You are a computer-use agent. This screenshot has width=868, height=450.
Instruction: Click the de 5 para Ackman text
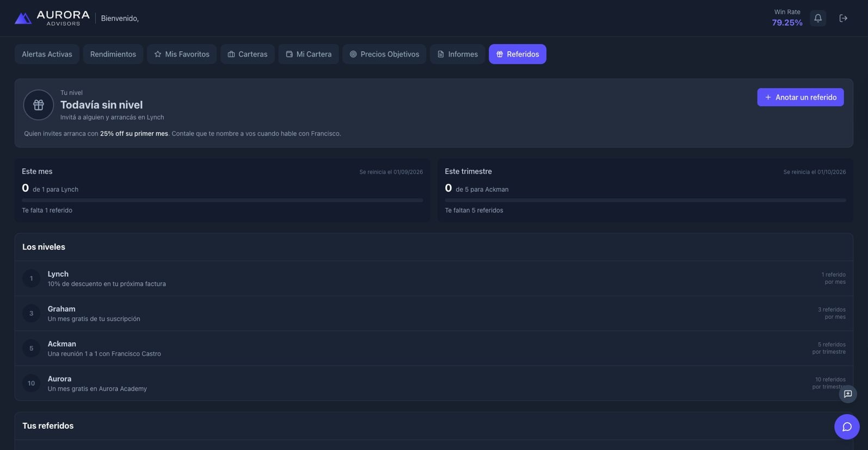tap(482, 190)
